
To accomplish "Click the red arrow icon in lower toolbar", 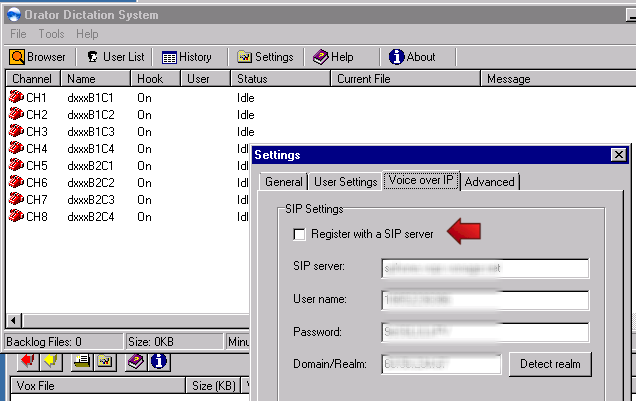I will pyautogui.click(x=28, y=361).
